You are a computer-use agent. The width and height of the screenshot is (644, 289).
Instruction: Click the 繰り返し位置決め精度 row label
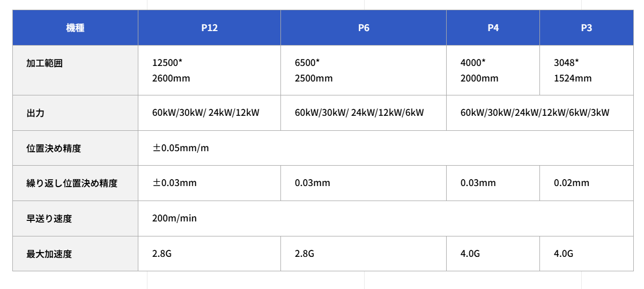click(x=72, y=183)
